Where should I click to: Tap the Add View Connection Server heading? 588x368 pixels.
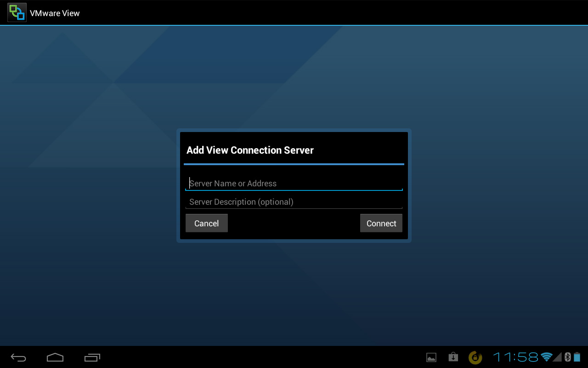[x=250, y=150]
